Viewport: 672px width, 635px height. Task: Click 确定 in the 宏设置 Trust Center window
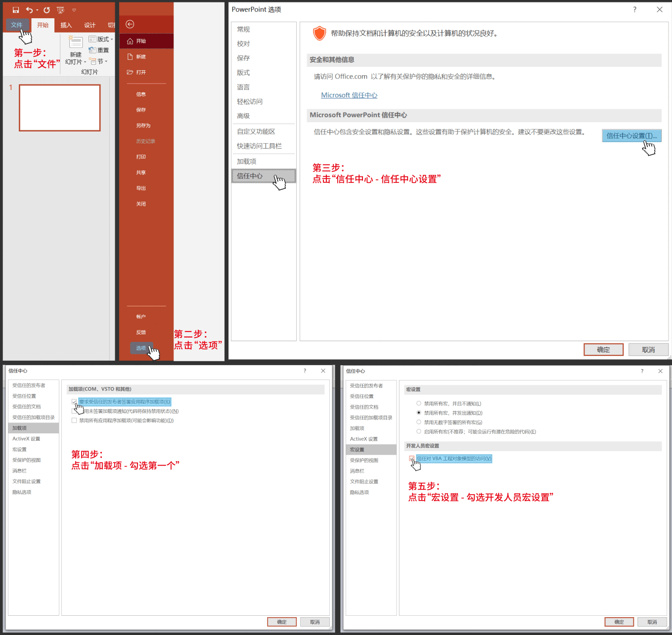[619, 622]
